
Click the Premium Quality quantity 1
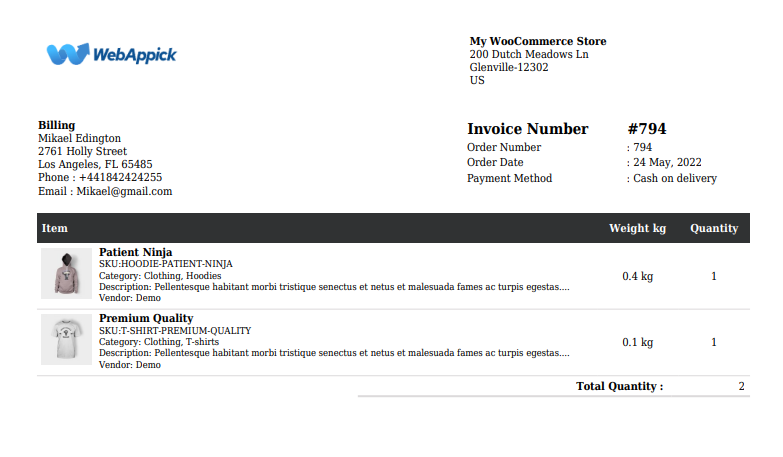714,342
